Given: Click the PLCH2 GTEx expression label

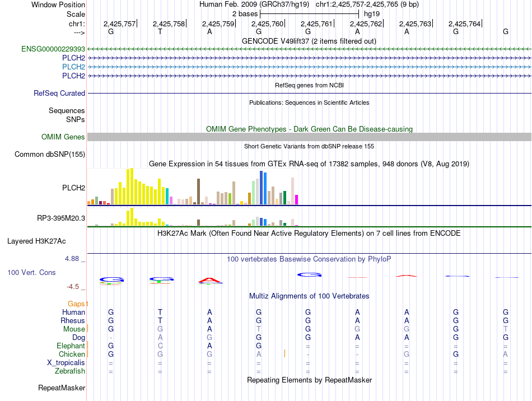Looking at the screenshot, I should [73, 188].
